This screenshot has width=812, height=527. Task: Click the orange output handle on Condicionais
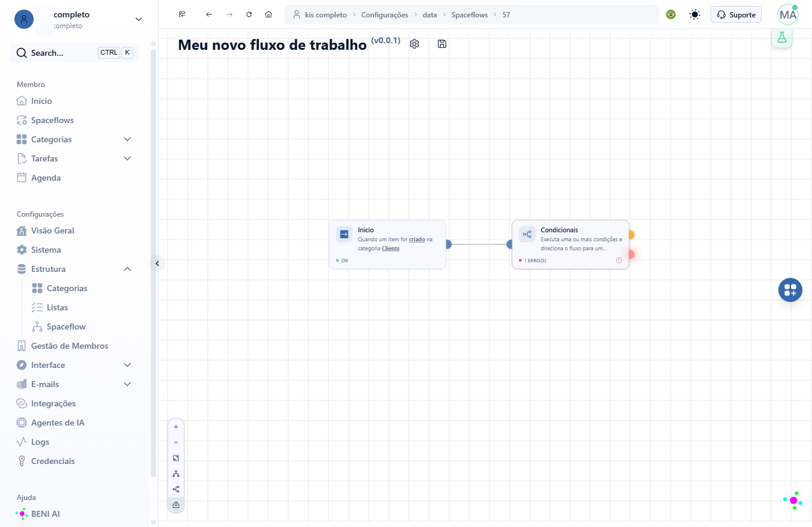(630, 235)
